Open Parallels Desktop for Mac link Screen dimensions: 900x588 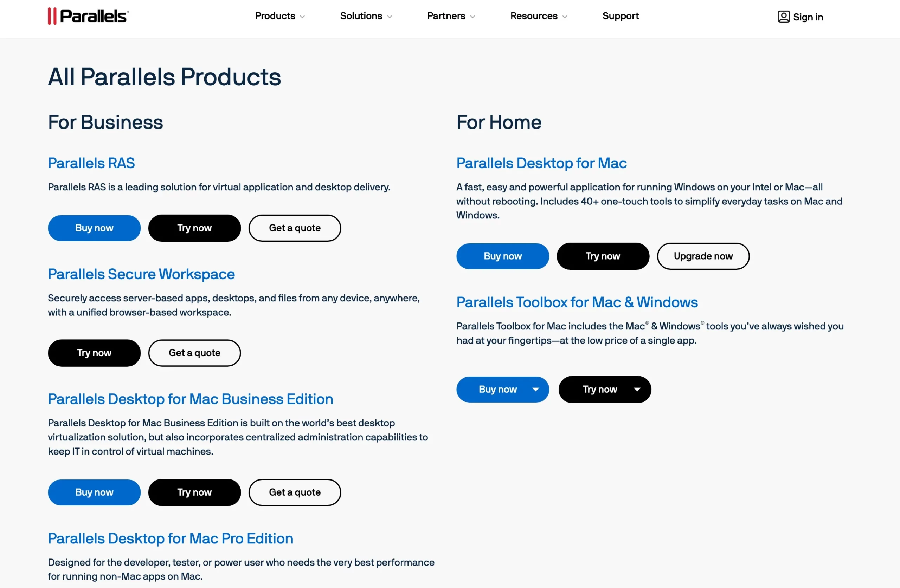pyautogui.click(x=541, y=163)
